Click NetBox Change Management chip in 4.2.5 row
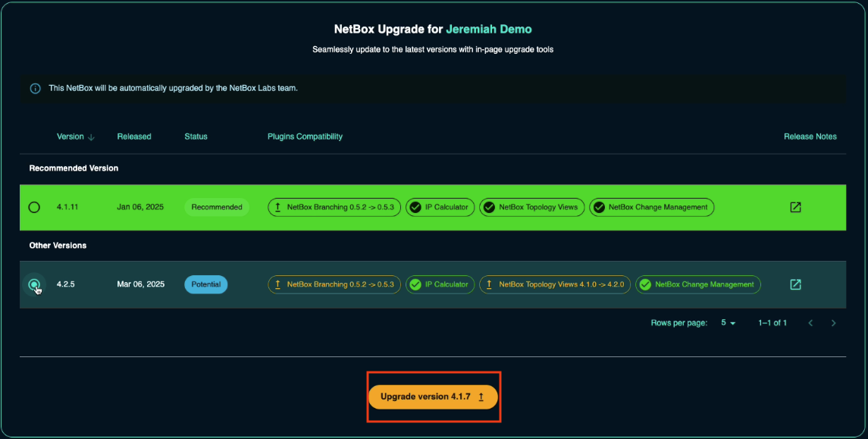Image resolution: width=868 pixels, height=439 pixels. click(697, 284)
